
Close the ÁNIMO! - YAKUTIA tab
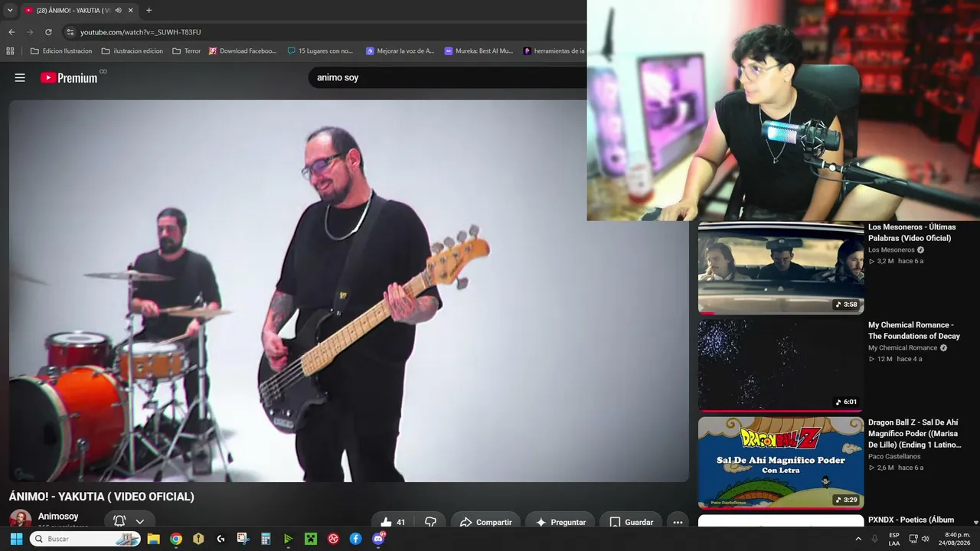pos(130,11)
